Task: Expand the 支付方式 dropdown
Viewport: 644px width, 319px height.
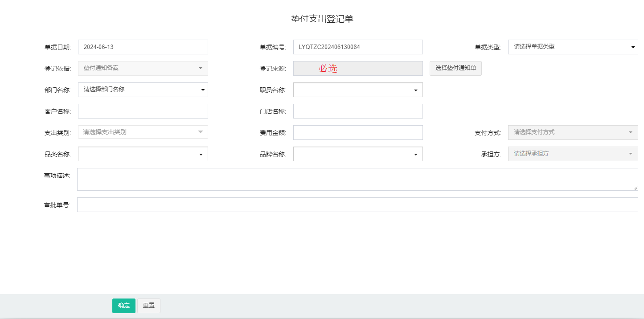Action: pos(573,132)
